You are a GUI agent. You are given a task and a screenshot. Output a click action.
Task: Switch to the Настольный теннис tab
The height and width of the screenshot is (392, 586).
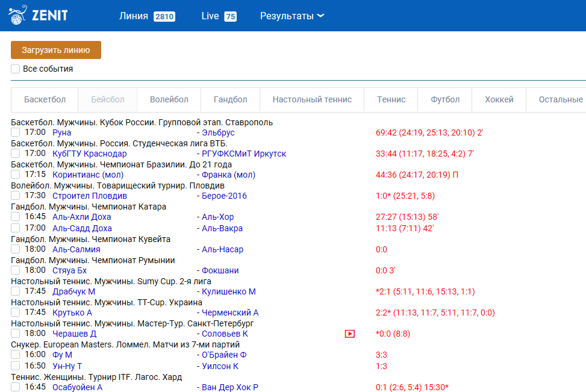click(312, 99)
